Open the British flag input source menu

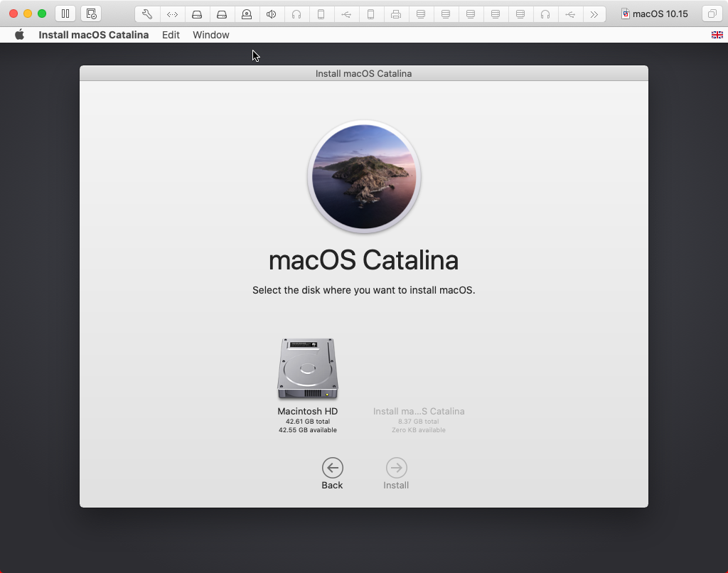(717, 34)
